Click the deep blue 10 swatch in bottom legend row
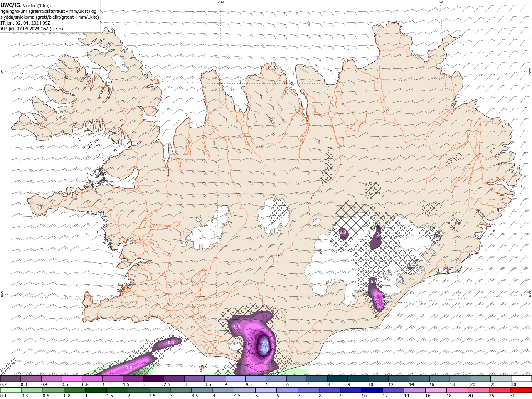 click(371, 390)
